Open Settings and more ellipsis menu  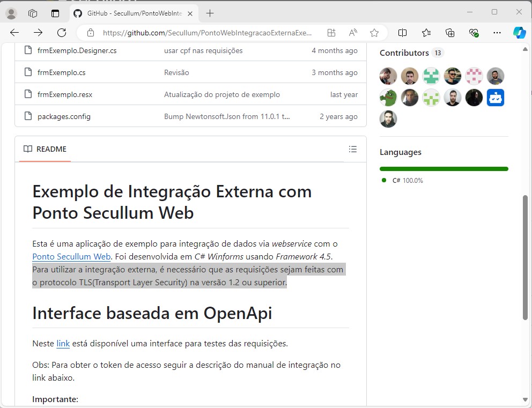pyautogui.click(x=497, y=33)
